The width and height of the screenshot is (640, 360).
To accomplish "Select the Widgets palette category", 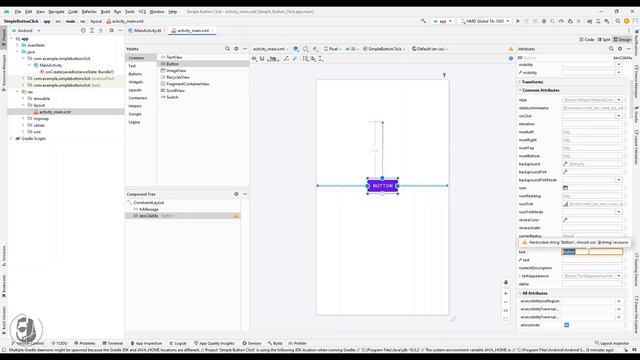I will [x=136, y=82].
